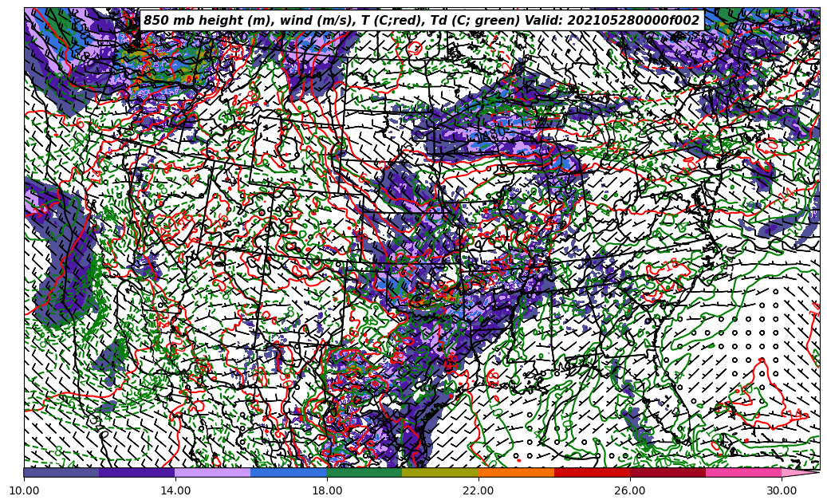827x504 pixels.
Task: Click the green 18–20 colorbar segment
Action: [x=364, y=472]
